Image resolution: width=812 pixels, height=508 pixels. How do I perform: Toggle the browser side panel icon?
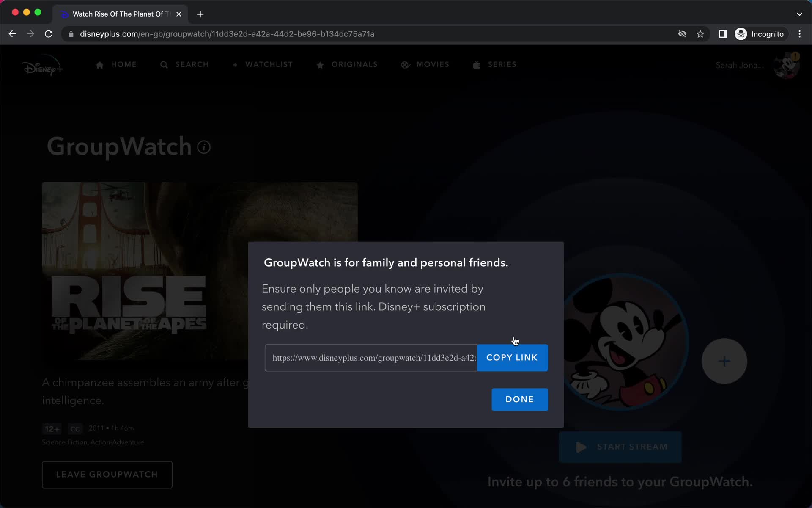click(x=723, y=34)
